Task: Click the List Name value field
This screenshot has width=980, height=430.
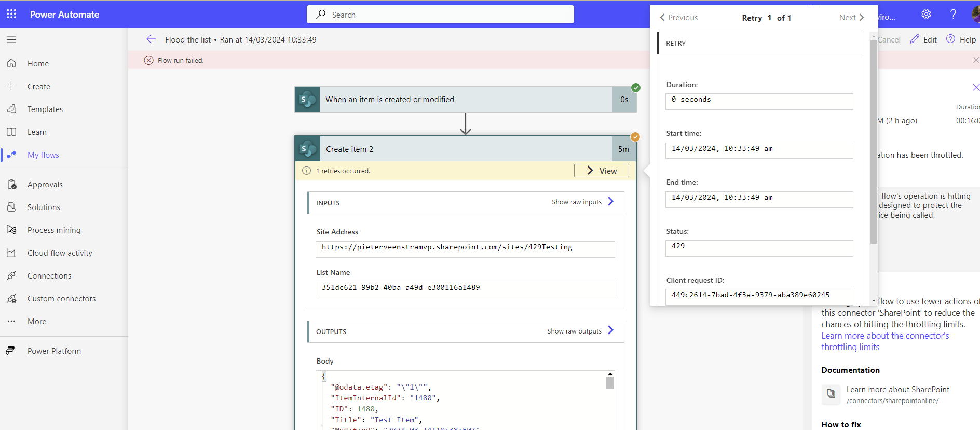Action: [465, 289]
